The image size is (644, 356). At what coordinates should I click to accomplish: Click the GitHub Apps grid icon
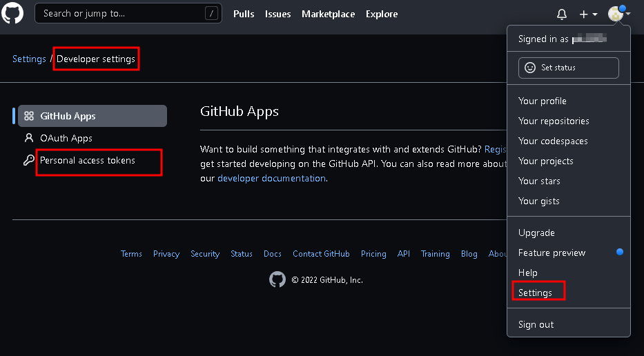[29, 116]
